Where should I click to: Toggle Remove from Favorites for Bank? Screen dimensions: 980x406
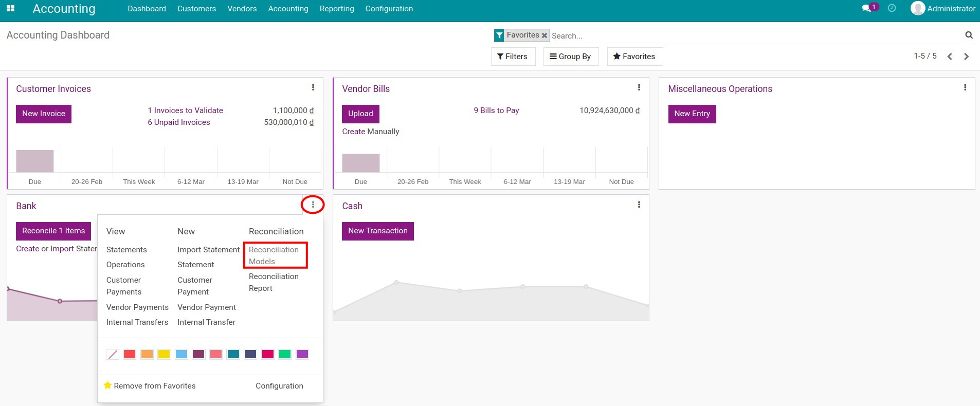pyautogui.click(x=150, y=386)
